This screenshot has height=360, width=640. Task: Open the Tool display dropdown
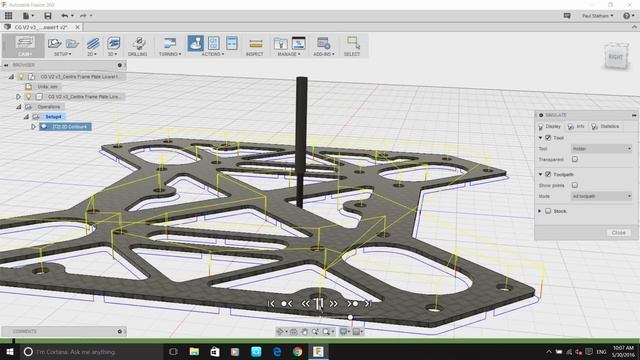[x=602, y=149]
